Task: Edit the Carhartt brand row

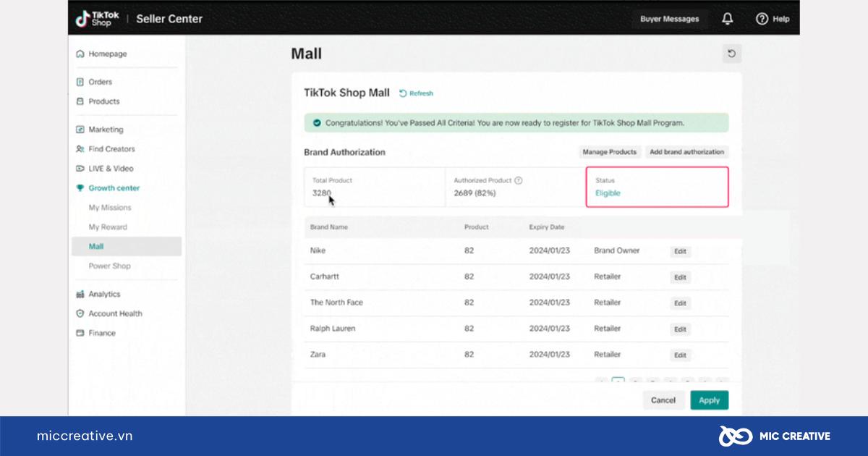Action: (680, 277)
